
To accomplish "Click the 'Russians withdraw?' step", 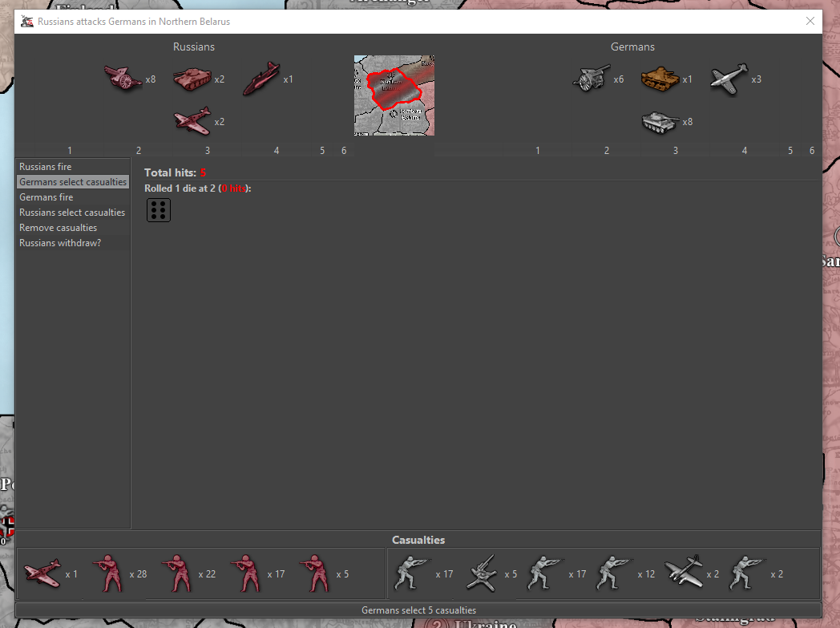I will point(60,243).
